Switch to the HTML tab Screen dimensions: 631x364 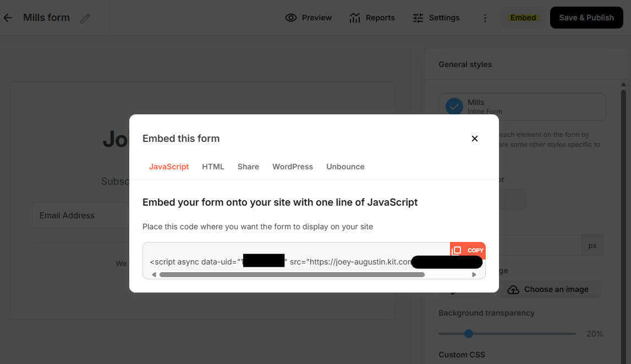point(213,167)
